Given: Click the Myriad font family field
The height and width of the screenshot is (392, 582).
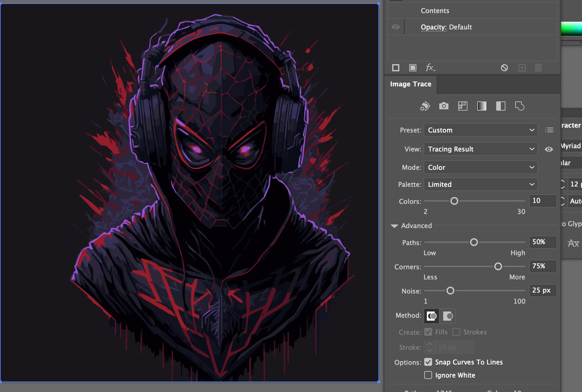Looking at the screenshot, I should (x=571, y=146).
